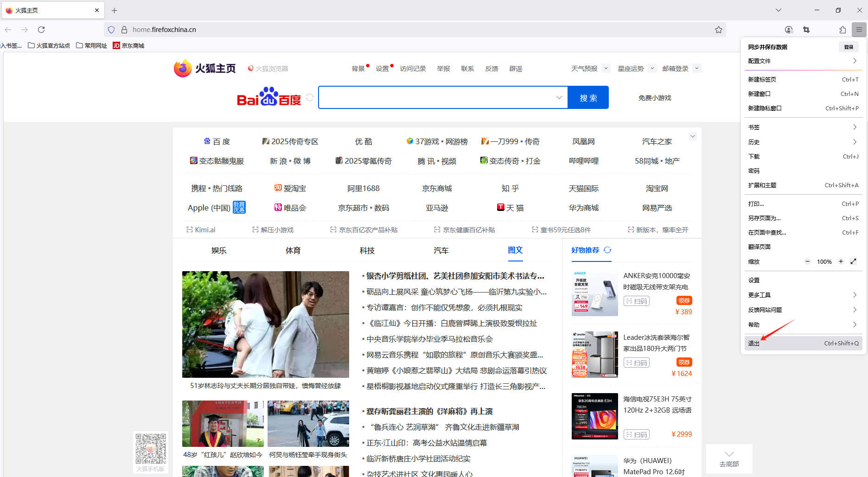Close the 火狐主页 tab
The height and width of the screenshot is (477, 868).
(97, 10)
